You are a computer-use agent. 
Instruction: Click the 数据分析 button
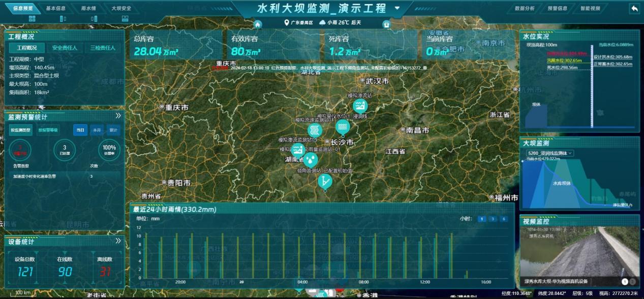(525, 9)
